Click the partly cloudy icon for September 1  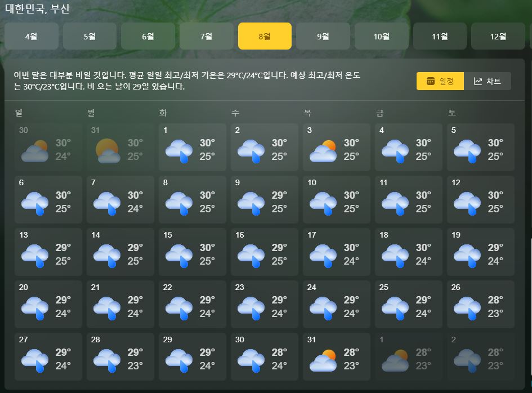point(395,360)
